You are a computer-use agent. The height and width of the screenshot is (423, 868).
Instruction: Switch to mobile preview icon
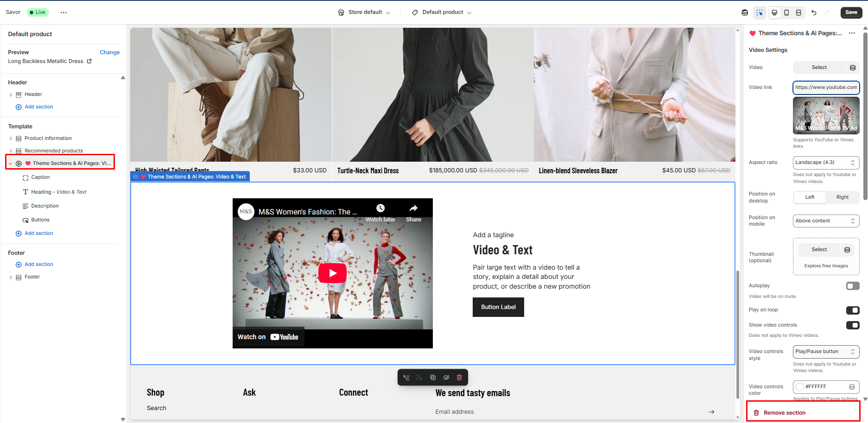coord(786,13)
